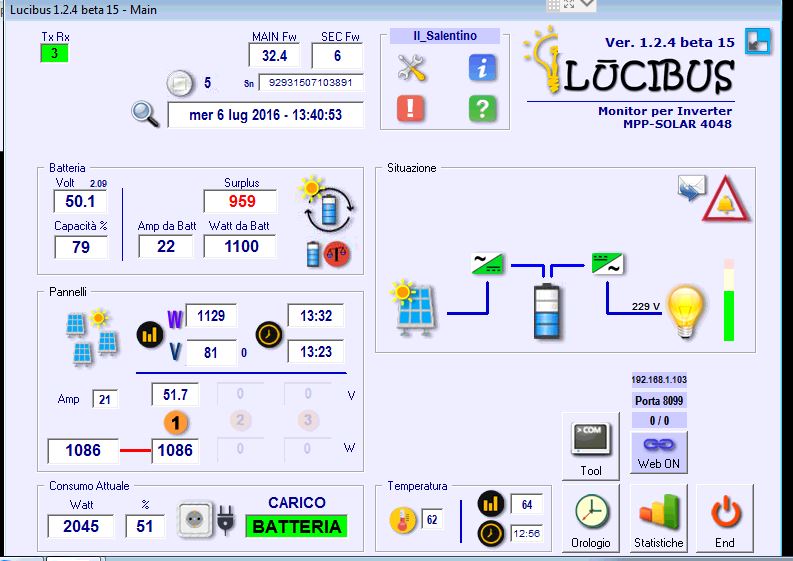
Task: Click the End power button
Action: click(x=725, y=519)
